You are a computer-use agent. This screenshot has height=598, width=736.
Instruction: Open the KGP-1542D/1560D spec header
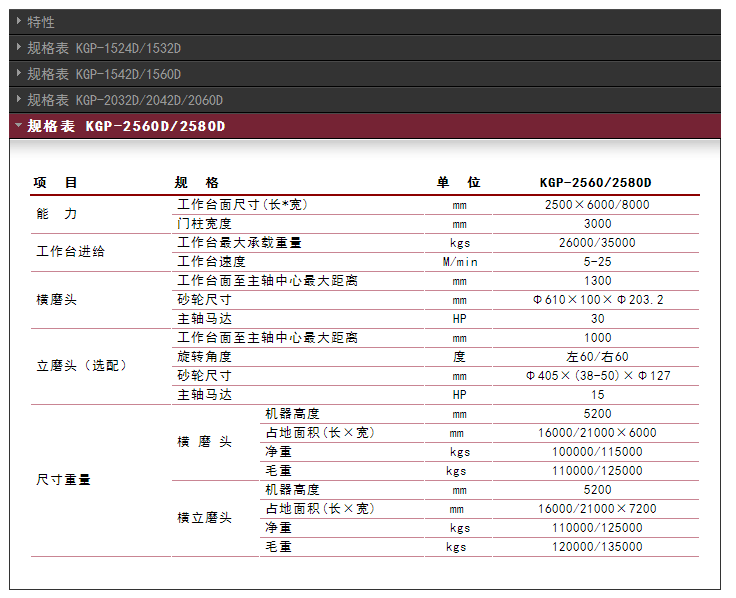tap(365, 74)
